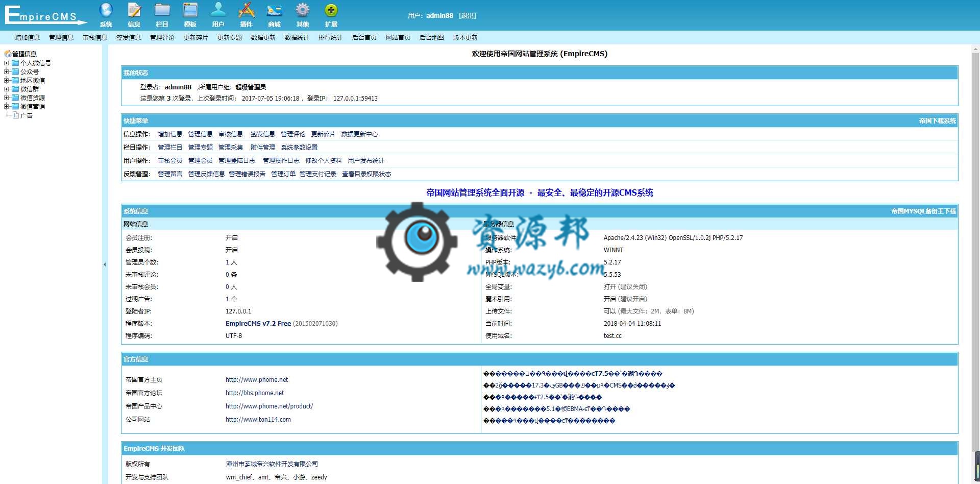Click the 微信货源 folder icon
Screen dimensions: 980x484
tap(15, 98)
